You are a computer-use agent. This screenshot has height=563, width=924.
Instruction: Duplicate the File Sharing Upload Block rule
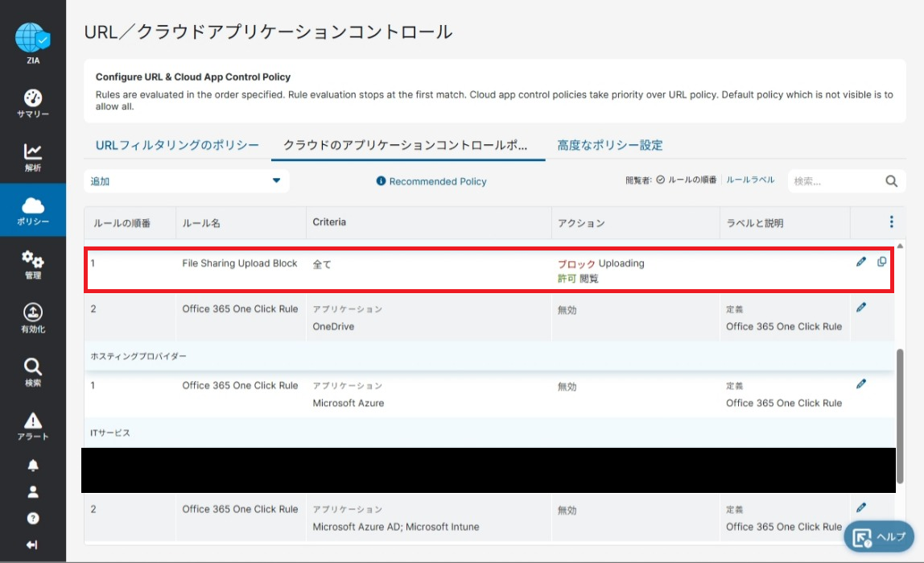(x=882, y=262)
